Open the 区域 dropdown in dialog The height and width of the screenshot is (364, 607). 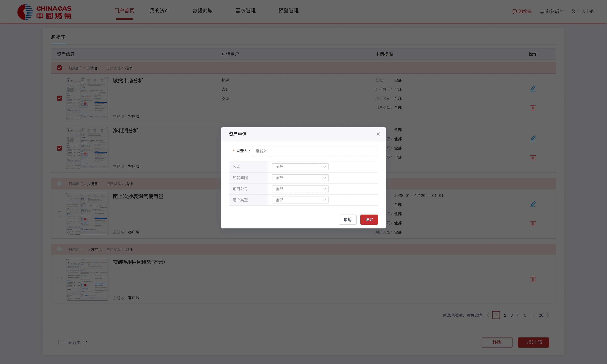300,167
